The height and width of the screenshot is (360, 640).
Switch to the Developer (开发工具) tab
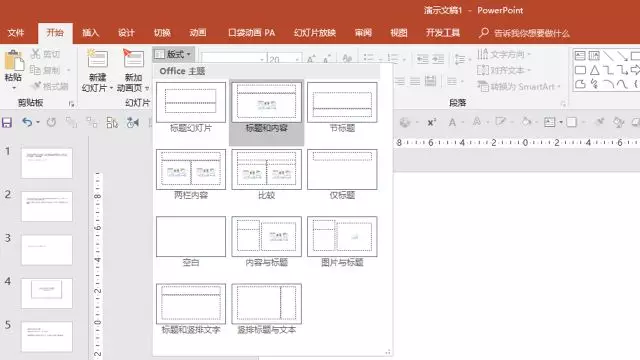[x=443, y=33]
